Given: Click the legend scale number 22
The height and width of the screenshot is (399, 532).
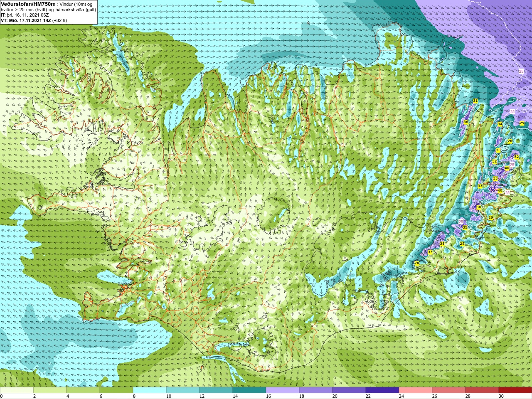Looking at the screenshot, I should [368, 396].
